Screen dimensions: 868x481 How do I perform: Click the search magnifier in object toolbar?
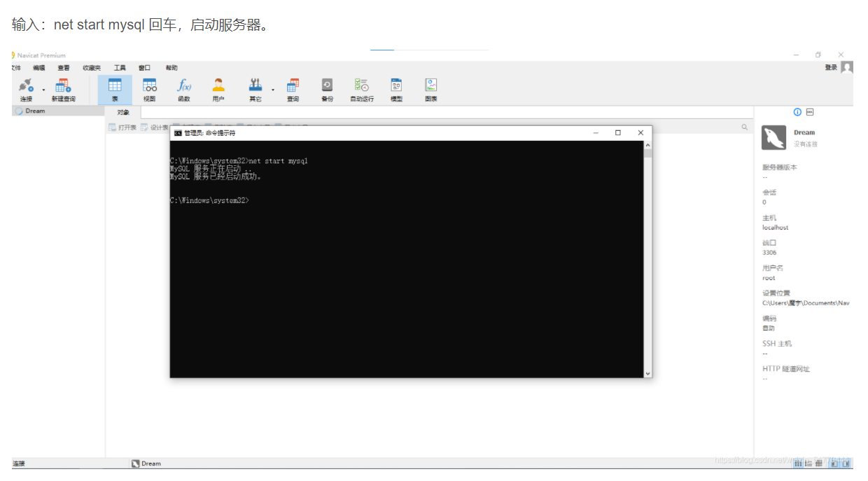point(745,127)
